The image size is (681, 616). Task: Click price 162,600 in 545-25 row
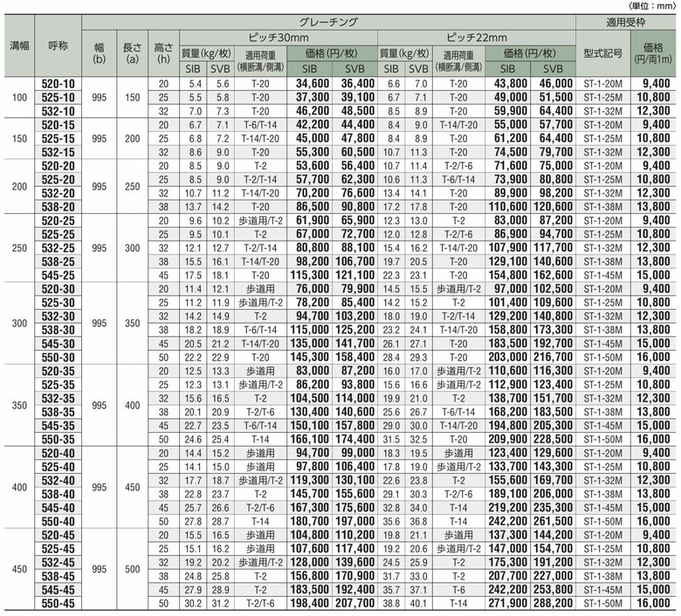pyautogui.click(x=554, y=275)
